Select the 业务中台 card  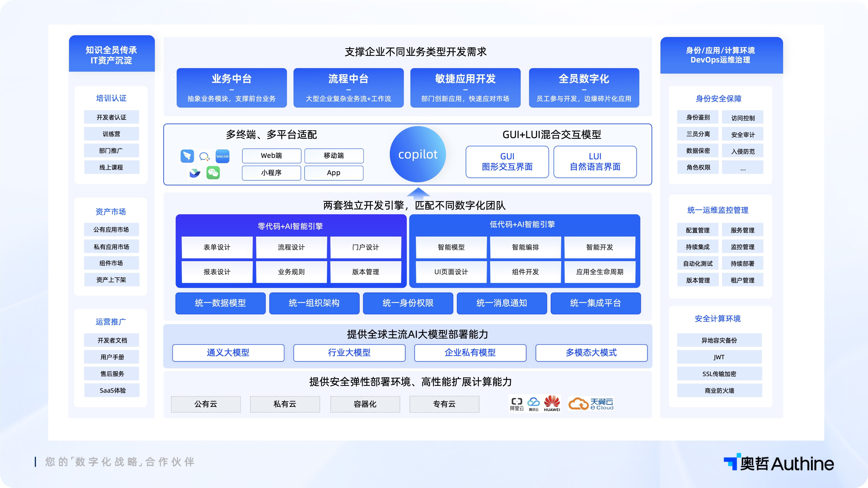pyautogui.click(x=231, y=88)
